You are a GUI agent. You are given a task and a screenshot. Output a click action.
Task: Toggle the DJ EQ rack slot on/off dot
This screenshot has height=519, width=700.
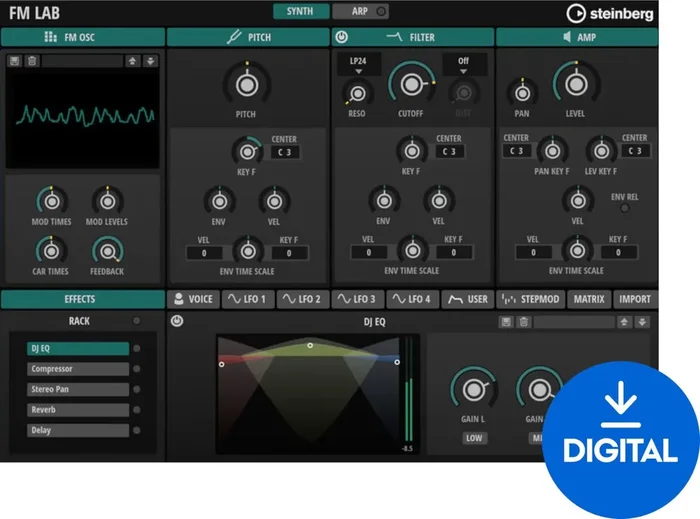(x=137, y=348)
